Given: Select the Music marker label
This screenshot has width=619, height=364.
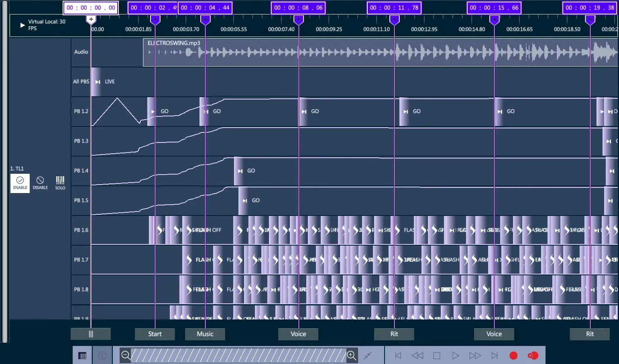Looking at the screenshot, I should tap(205, 334).
